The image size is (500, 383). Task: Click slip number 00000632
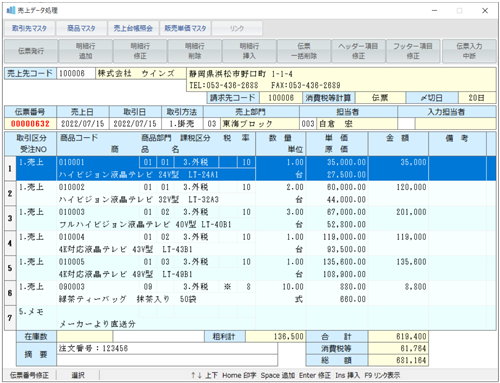(x=30, y=124)
